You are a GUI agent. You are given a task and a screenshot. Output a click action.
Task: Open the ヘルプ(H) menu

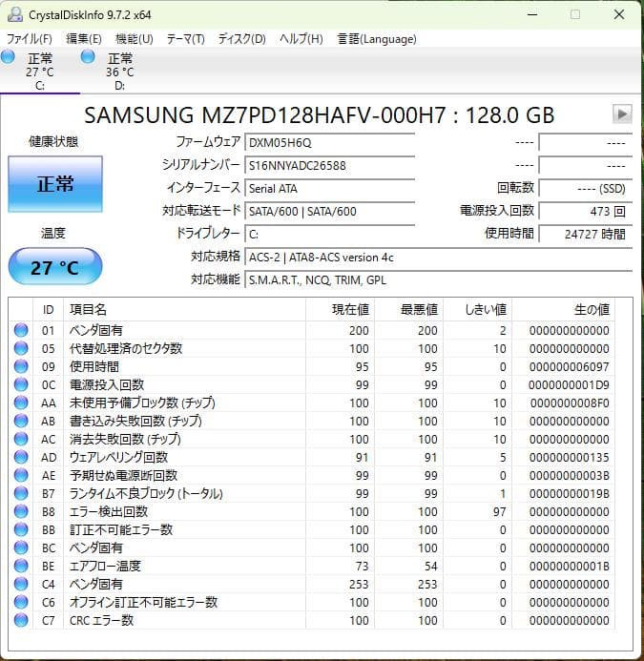[x=301, y=39]
